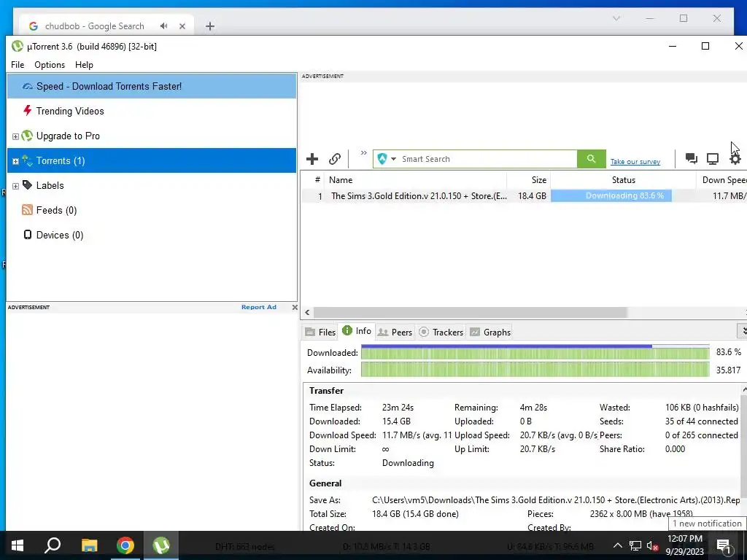The image size is (747, 560).
Task: Sort torrents by Size column header
Action: click(x=528, y=180)
